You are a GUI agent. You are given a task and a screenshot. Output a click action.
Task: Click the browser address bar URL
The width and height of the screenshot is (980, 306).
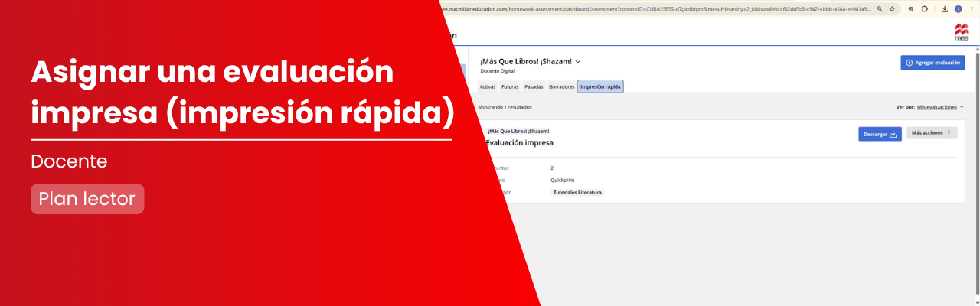click(655, 9)
